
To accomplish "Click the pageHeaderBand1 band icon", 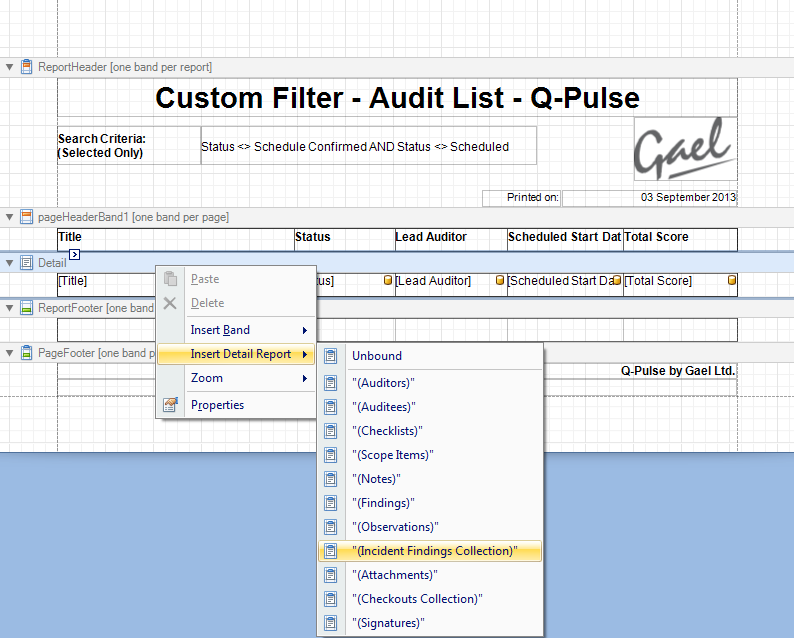I will pos(26,217).
